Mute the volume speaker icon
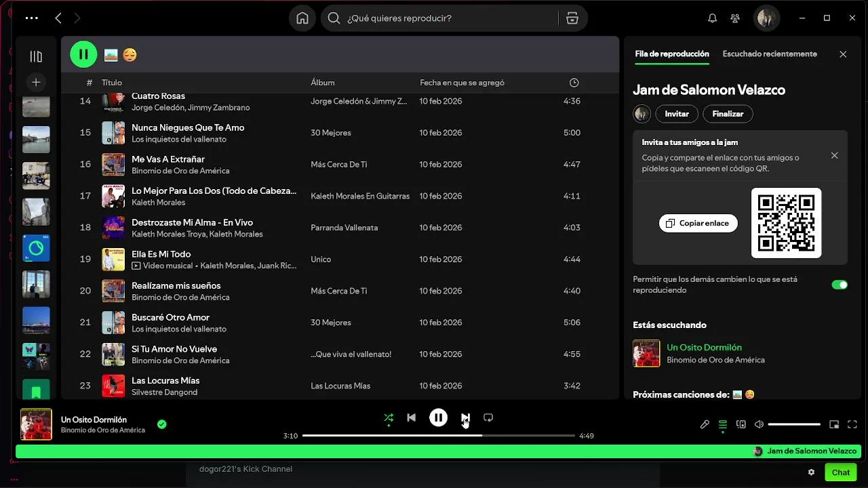This screenshot has width=868, height=488. click(x=759, y=424)
